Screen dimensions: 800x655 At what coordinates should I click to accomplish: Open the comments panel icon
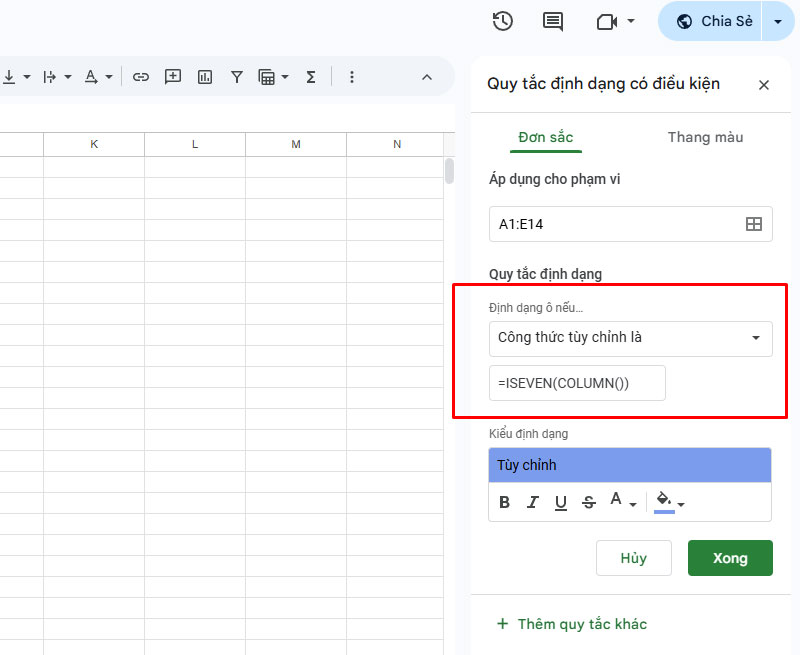552,21
